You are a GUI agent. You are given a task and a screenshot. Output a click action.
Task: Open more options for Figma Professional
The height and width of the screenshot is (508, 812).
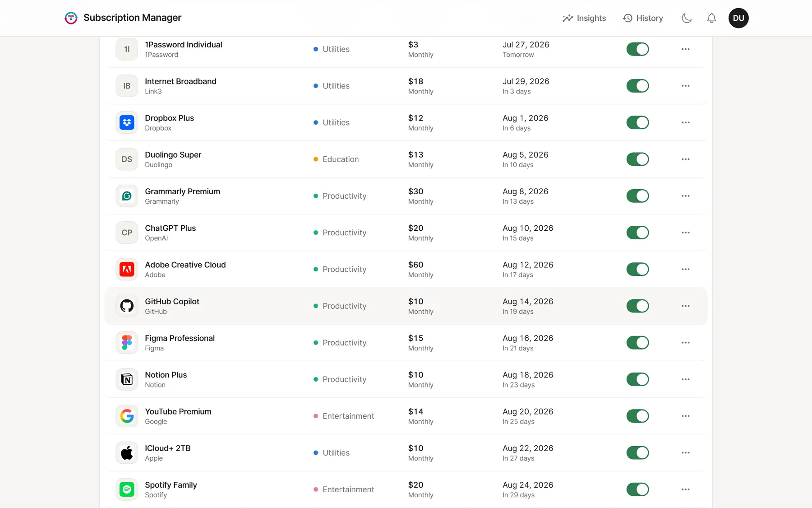[x=686, y=343]
